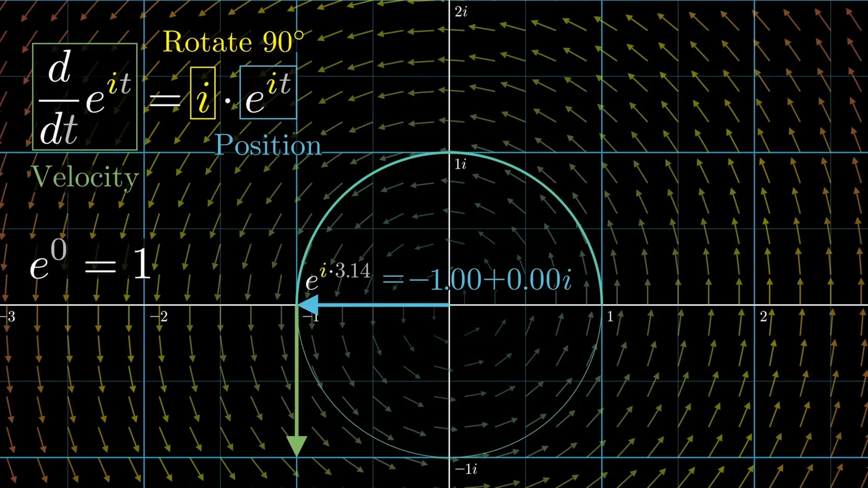868x488 pixels.
Task: Click the '−2' axis label
Action: click(159, 316)
